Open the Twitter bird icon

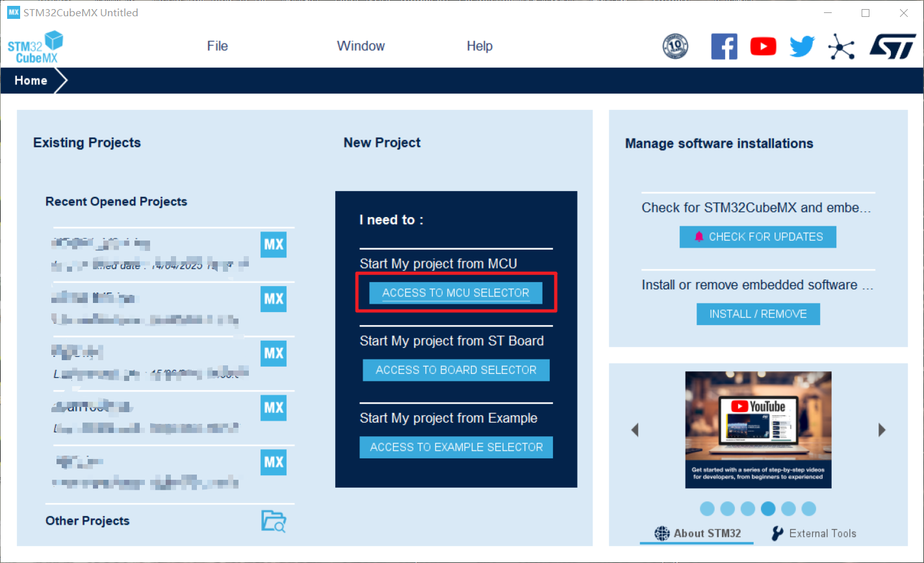(802, 46)
